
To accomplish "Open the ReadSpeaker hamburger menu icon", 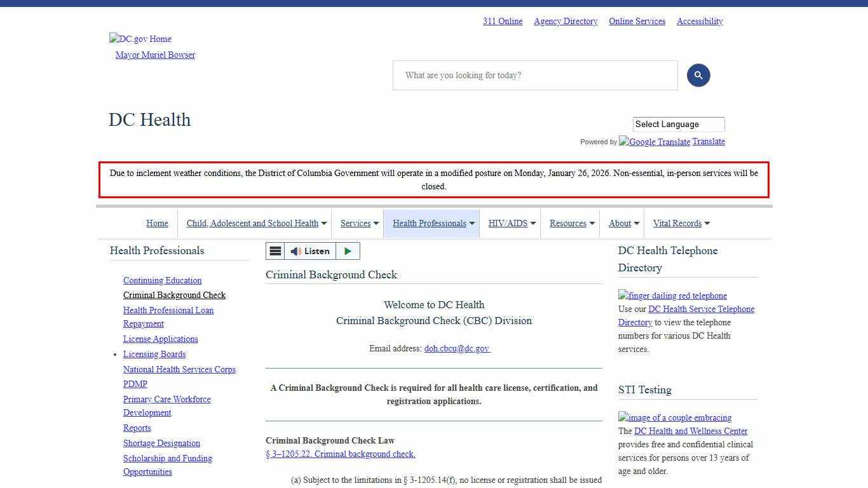I will pos(275,251).
